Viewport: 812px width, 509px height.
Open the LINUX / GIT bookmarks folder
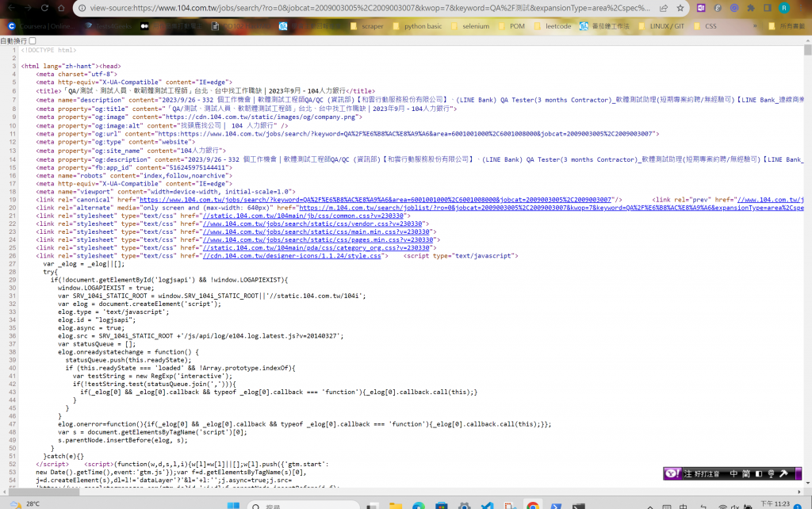[661, 26]
